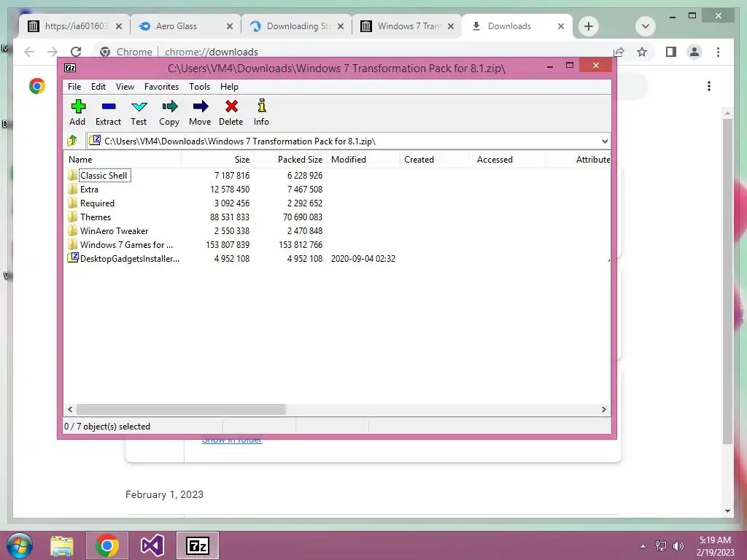Open the Help menu
The height and width of the screenshot is (560, 747).
click(x=229, y=87)
